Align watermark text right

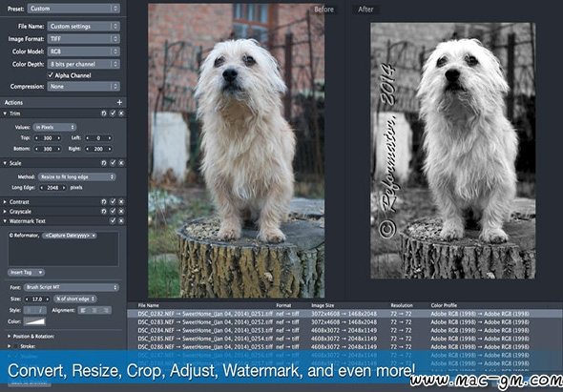coord(106,310)
